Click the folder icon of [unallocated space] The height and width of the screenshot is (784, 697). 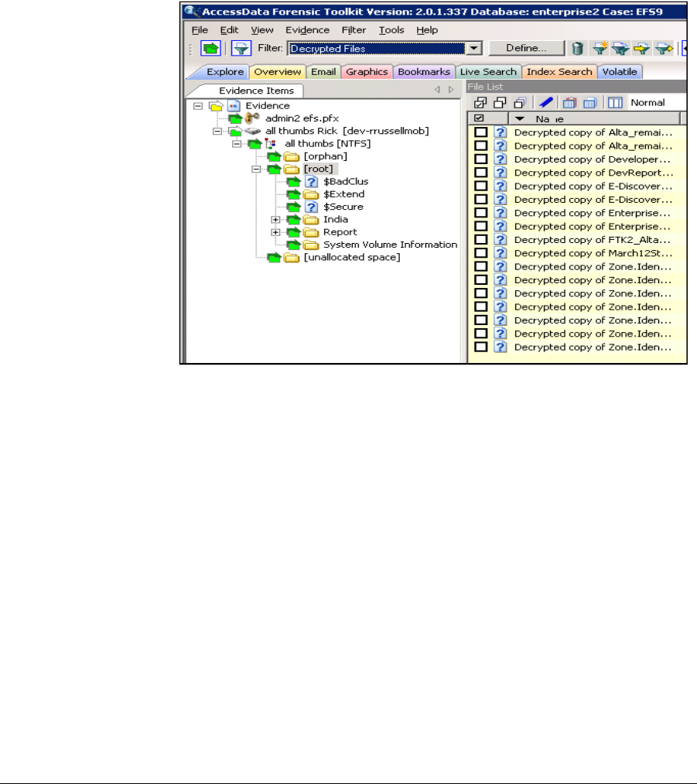point(292,258)
